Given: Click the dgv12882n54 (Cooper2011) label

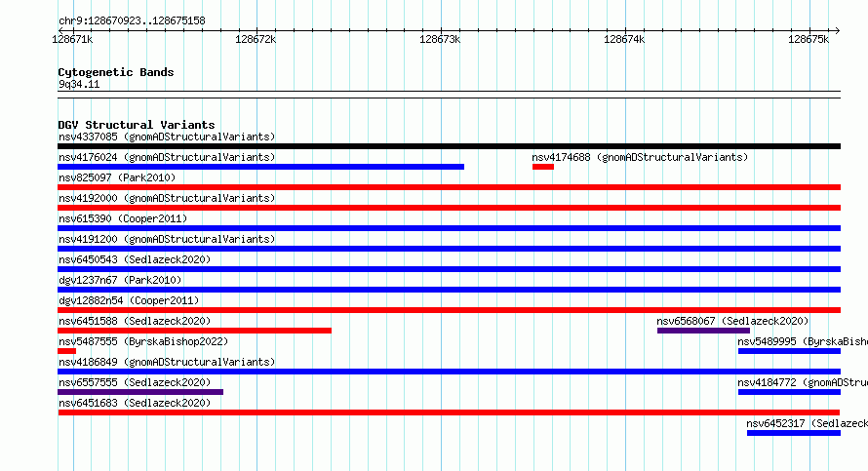Looking at the screenshot, I should pyautogui.click(x=129, y=300).
